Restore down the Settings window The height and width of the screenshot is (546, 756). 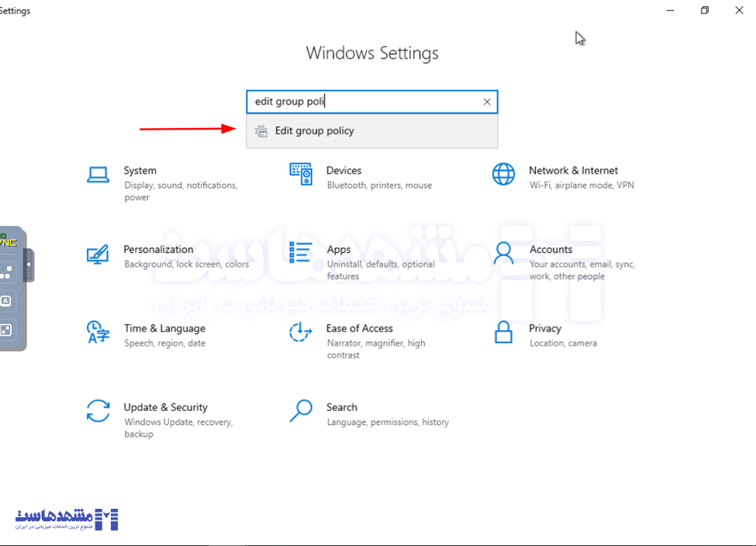pyautogui.click(x=704, y=11)
